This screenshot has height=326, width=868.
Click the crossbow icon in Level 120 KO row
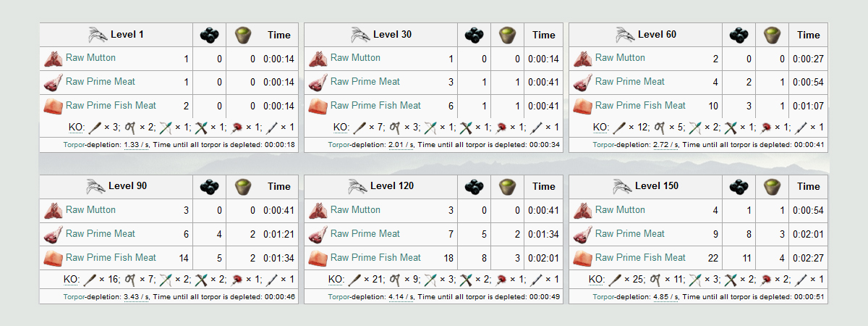467,280
